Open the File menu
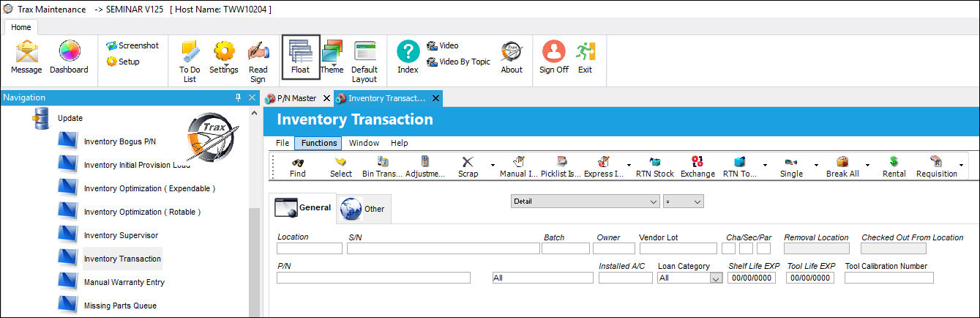 (283, 143)
